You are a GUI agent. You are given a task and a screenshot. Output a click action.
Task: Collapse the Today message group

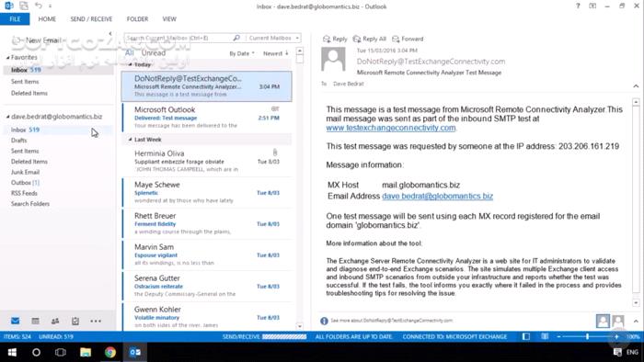coord(131,64)
